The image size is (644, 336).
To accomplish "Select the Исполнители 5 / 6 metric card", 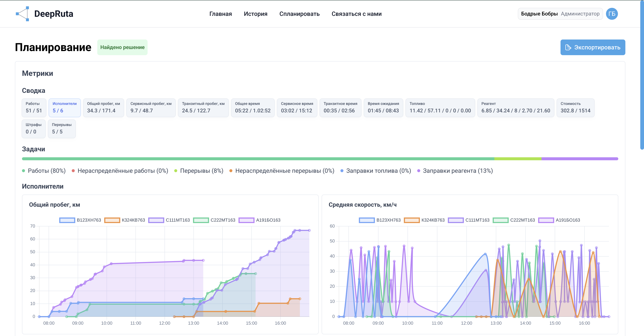I will point(64,108).
